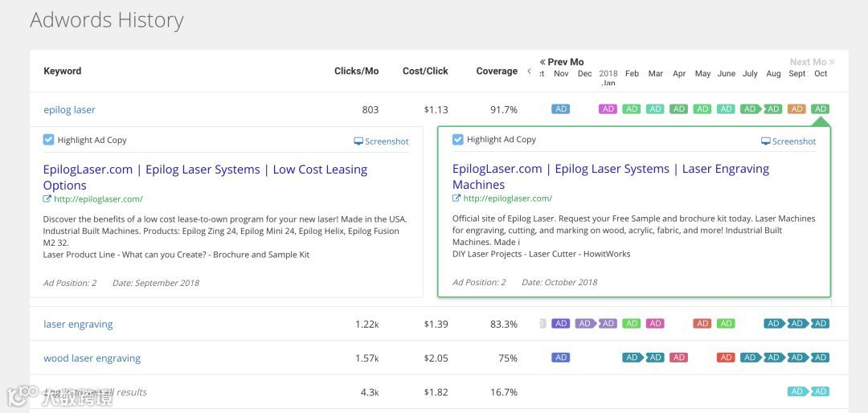Select orange September AD badge for epilog laser

797,109
